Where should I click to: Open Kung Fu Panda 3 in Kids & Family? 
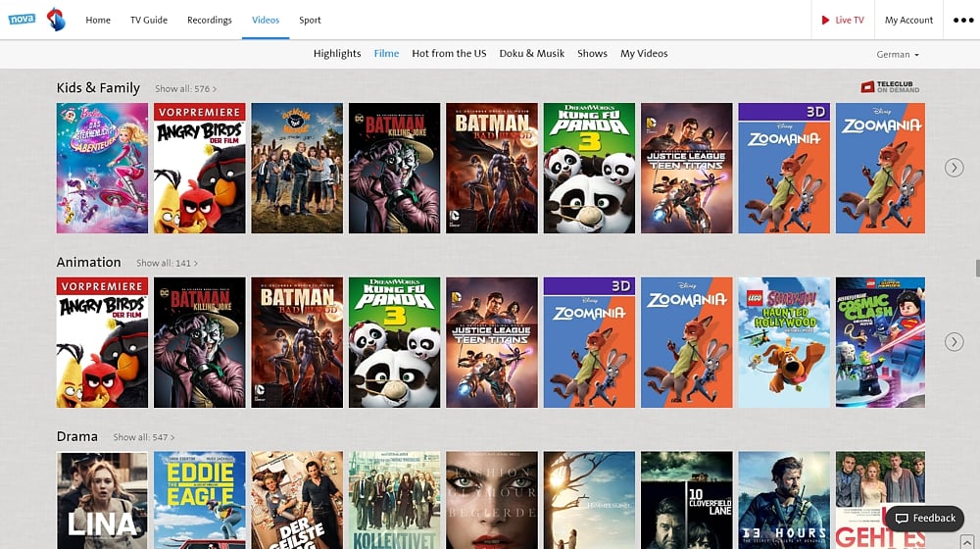pyautogui.click(x=589, y=169)
